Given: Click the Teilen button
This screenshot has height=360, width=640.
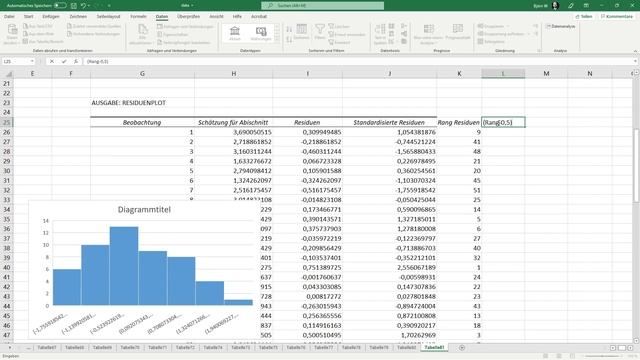Looking at the screenshot, I should click(x=584, y=17).
